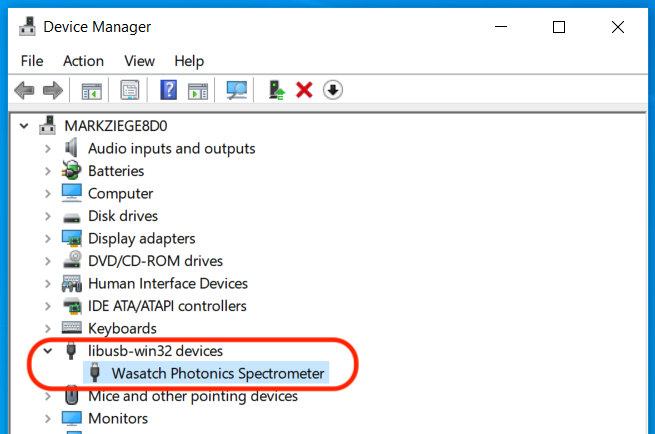Screen dimensions: 655x434
Task: Open the File menu
Action: (31, 61)
